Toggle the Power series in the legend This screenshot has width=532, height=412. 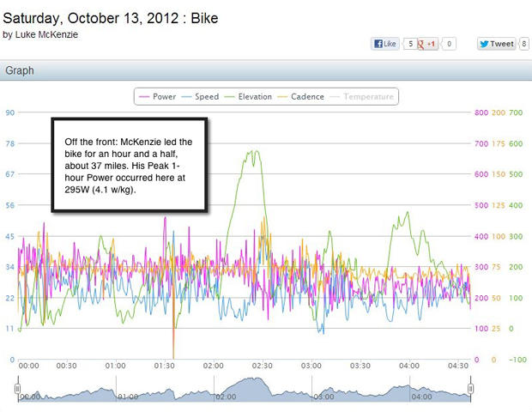tap(158, 97)
